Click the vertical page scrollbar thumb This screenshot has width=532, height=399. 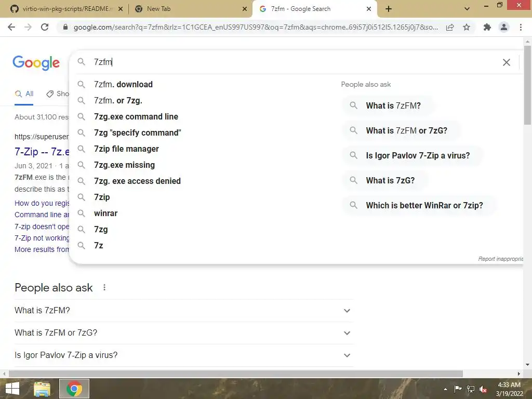(x=527, y=85)
